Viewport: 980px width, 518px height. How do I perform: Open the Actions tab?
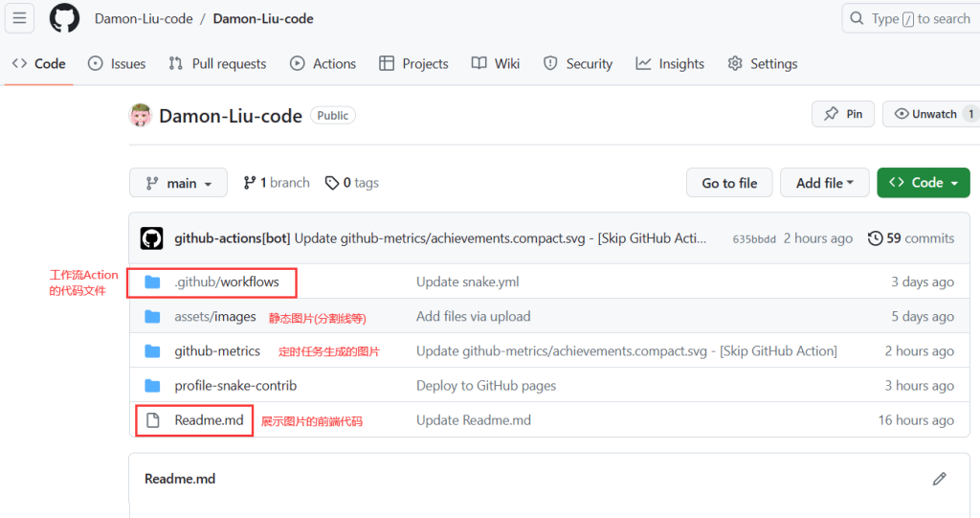(323, 64)
